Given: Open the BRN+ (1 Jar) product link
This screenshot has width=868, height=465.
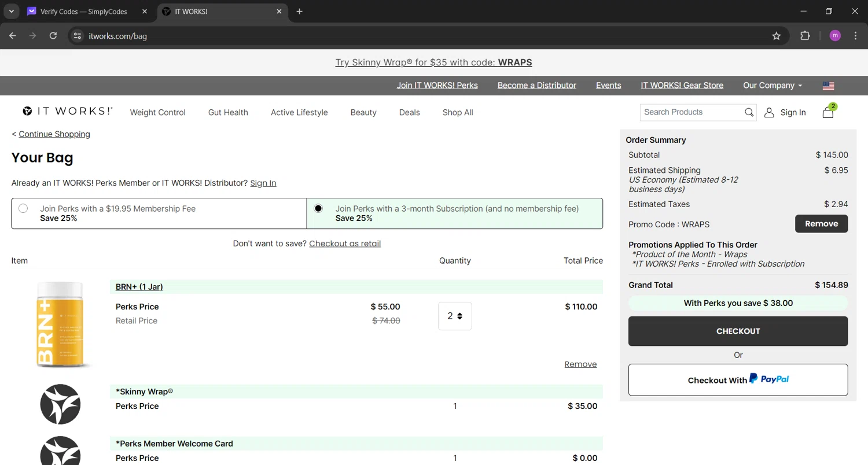Looking at the screenshot, I should pos(139,287).
